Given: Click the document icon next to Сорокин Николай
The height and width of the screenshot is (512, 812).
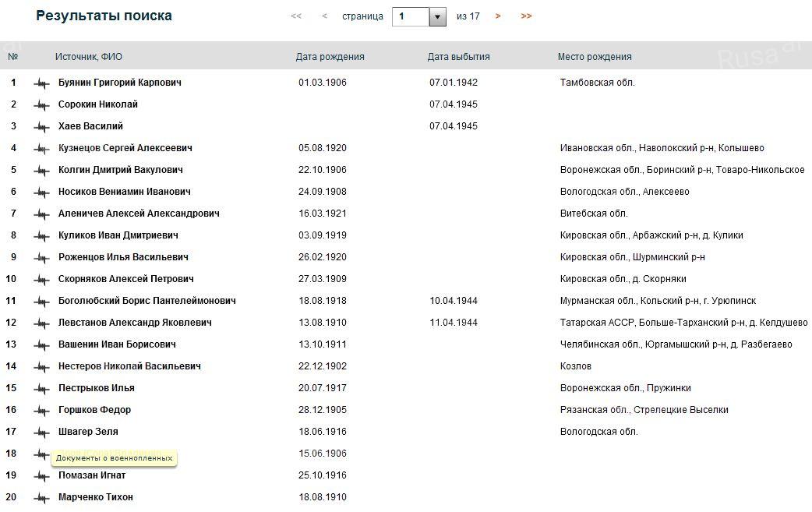Looking at the screenshot, I should click(x=41, y=104).
